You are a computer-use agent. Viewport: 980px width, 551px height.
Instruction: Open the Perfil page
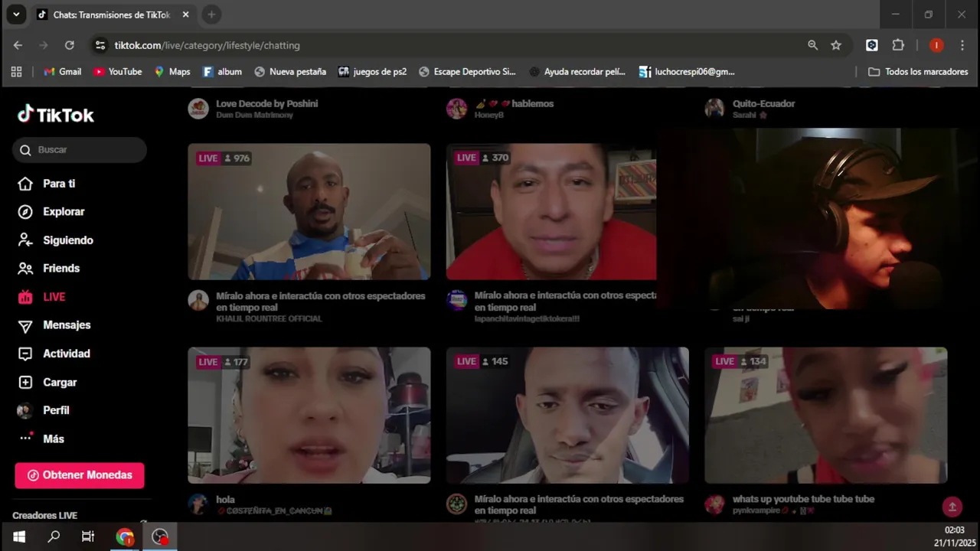pos(43,410)
